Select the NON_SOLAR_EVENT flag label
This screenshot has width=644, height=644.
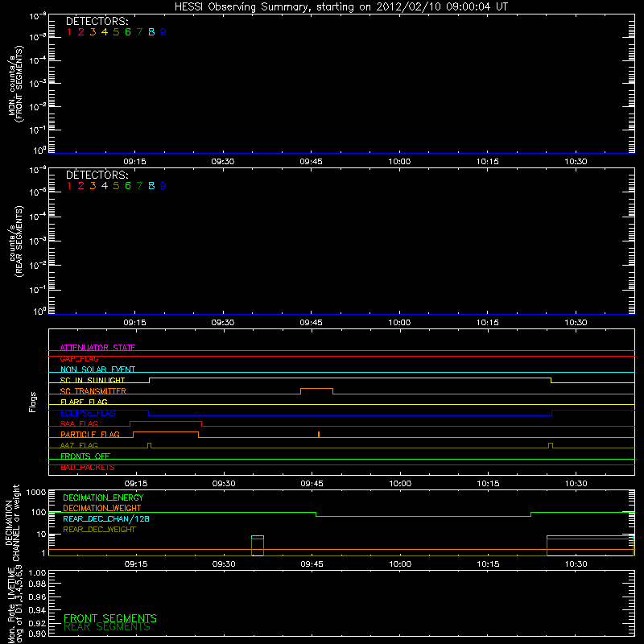click(x=97, y=369)
